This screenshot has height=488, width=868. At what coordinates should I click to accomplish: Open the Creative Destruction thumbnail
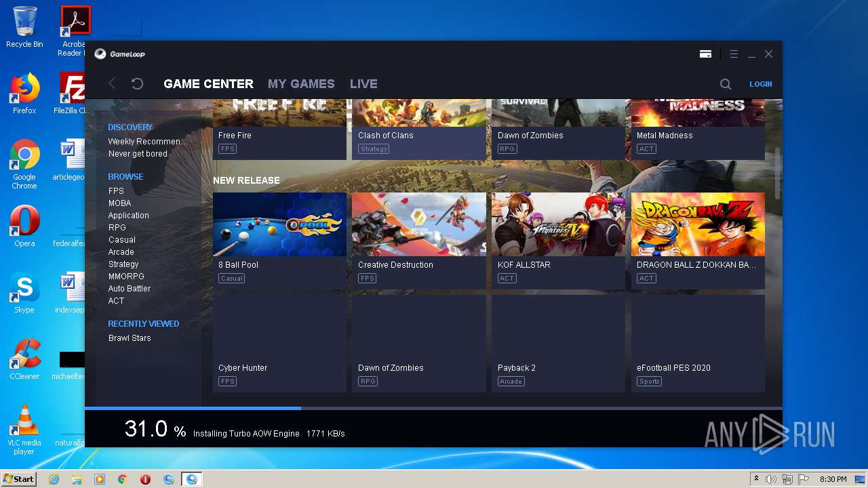point(419,224)
